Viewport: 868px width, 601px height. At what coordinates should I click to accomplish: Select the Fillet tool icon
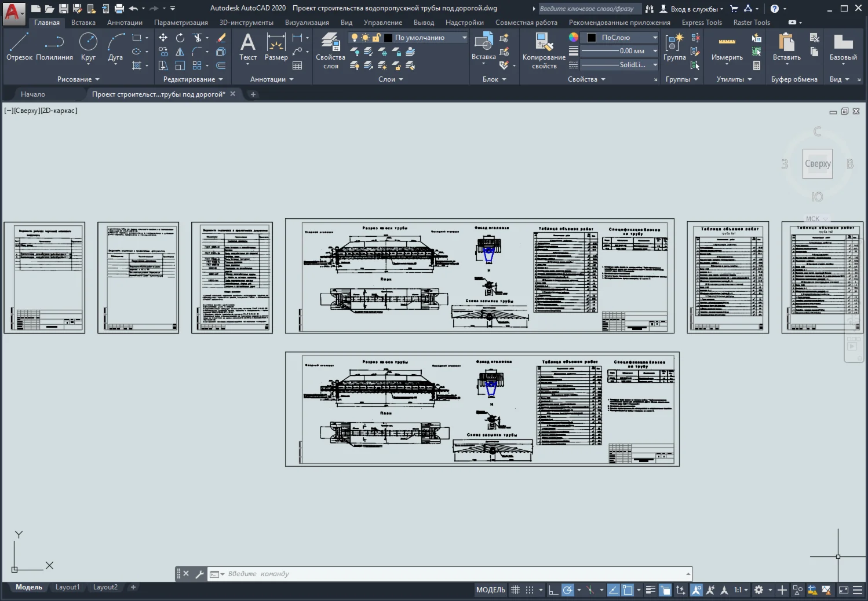[x=198, y=52]
